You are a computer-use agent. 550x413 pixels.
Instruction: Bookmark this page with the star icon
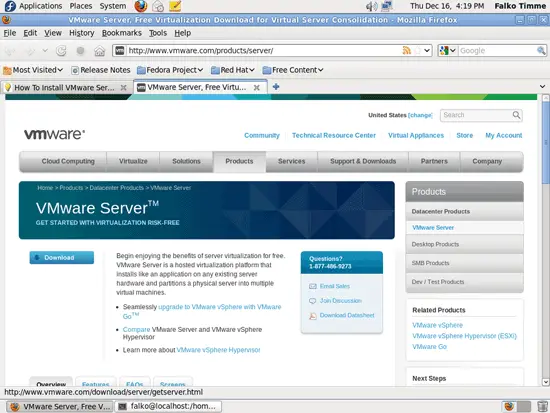point(417,51)
